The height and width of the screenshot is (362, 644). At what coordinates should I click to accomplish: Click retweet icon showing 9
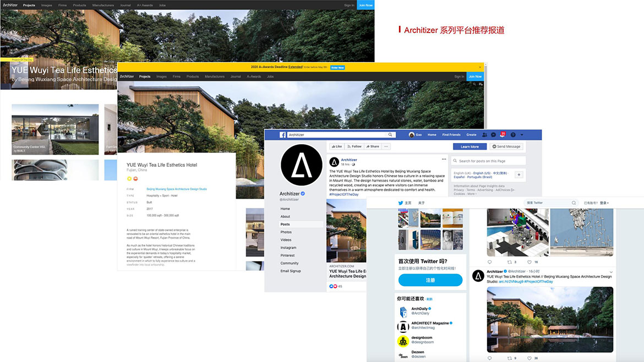[510, 358]
